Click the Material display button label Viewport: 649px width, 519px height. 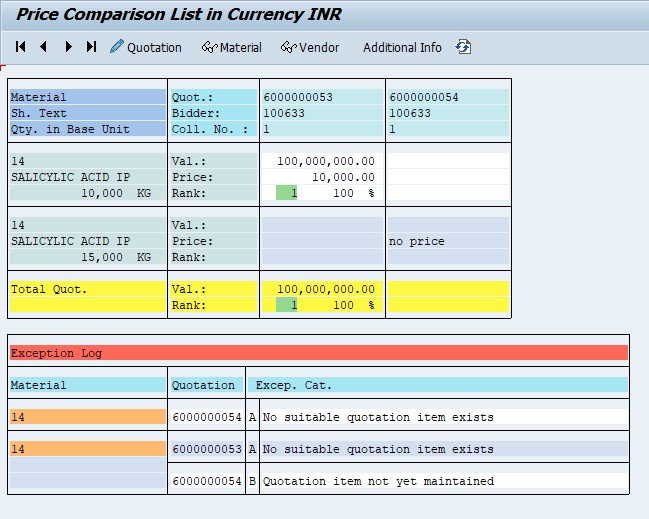click(240, 48)
